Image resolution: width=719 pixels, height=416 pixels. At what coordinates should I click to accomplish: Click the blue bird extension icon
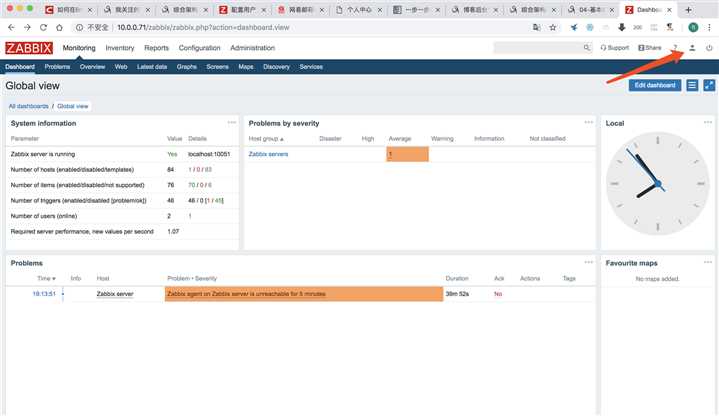(x=574, y=28)
